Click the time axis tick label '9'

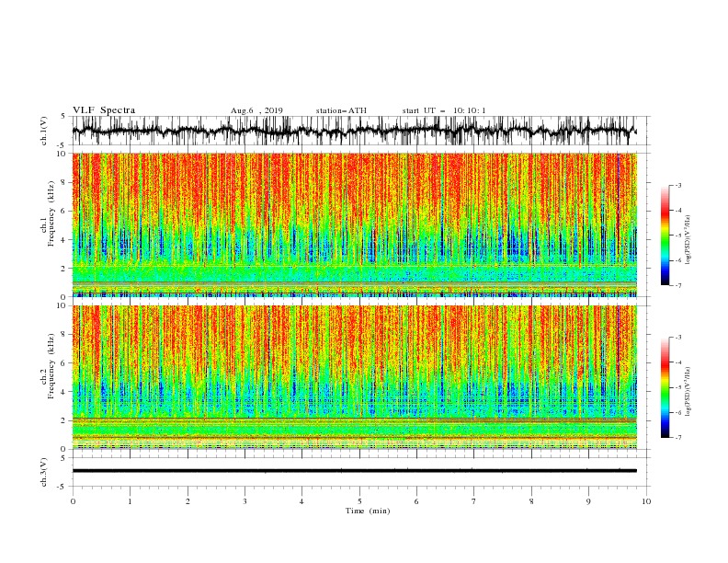588,501
